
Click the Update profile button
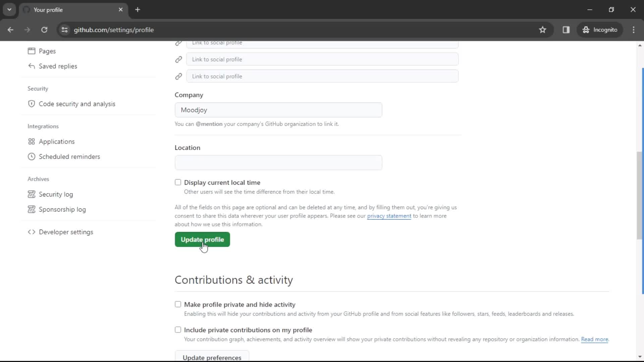[202, 239]
